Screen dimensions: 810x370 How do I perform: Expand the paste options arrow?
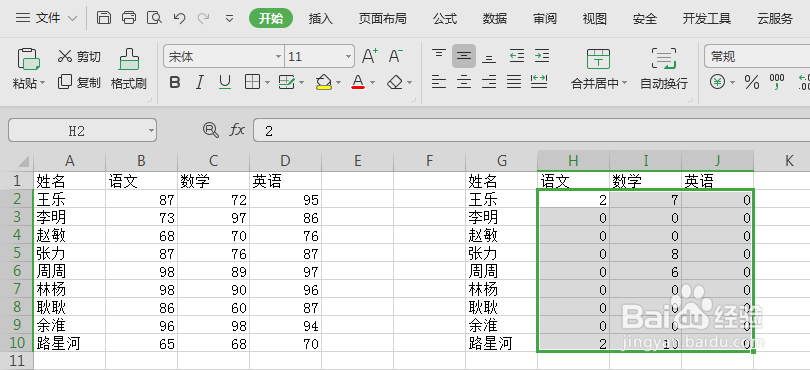point(42,83)
